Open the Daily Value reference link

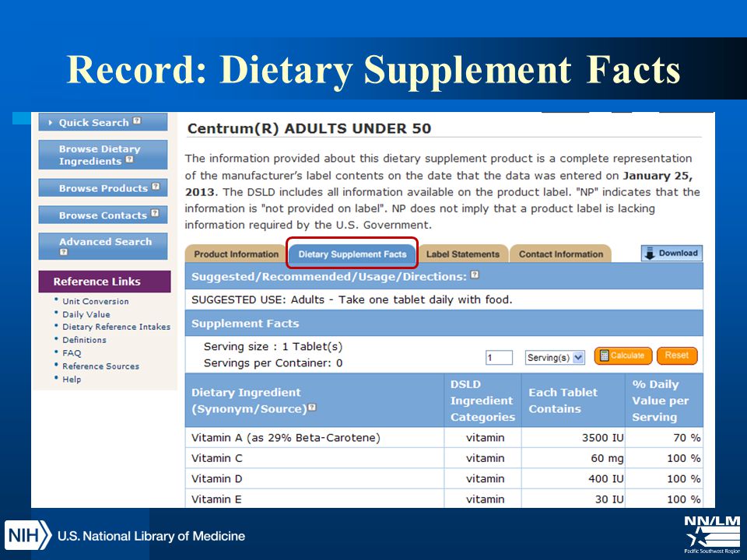(x=86, y=314)
